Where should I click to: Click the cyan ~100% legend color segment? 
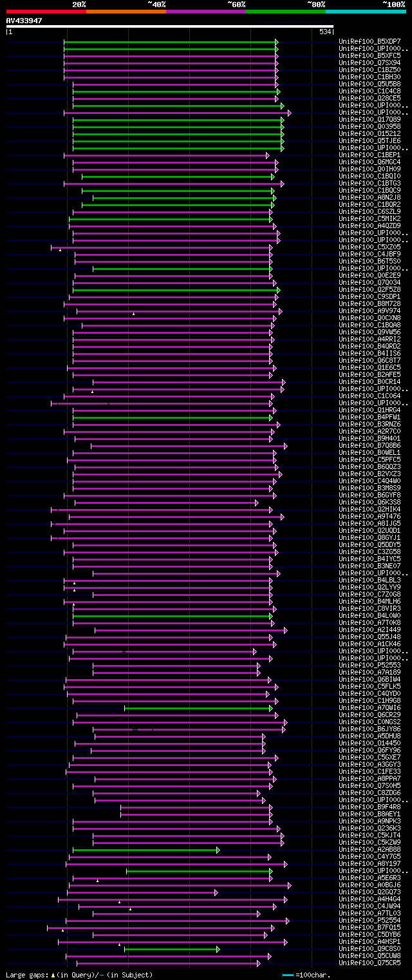tap(366, 12)
